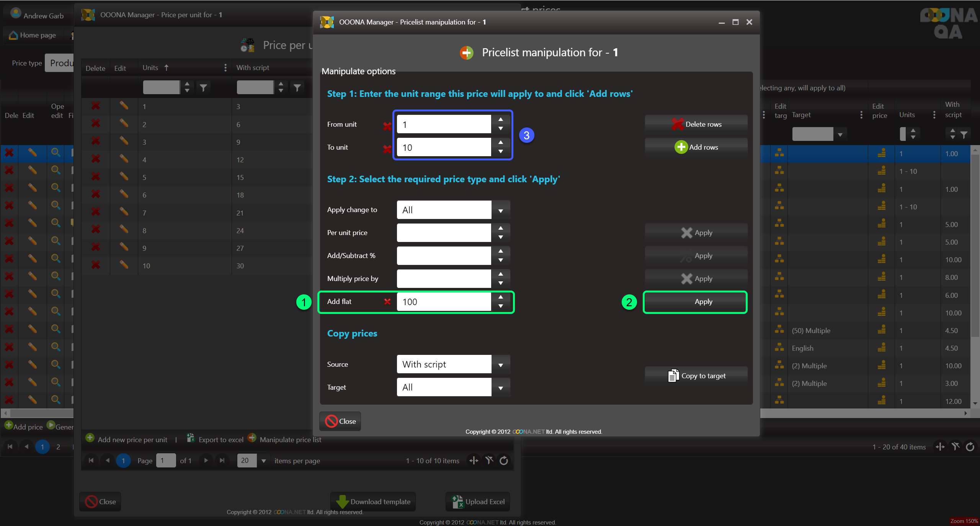The height and width of the screenshot is (526, 980).
Task: Increase the To unit value with the up arrow
Action: click(500, 142)
